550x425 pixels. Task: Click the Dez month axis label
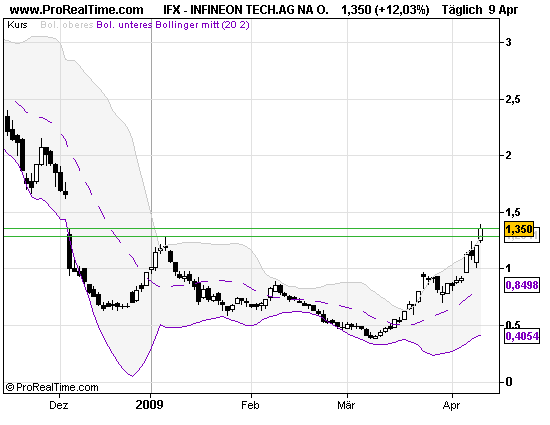click(59, 405)
